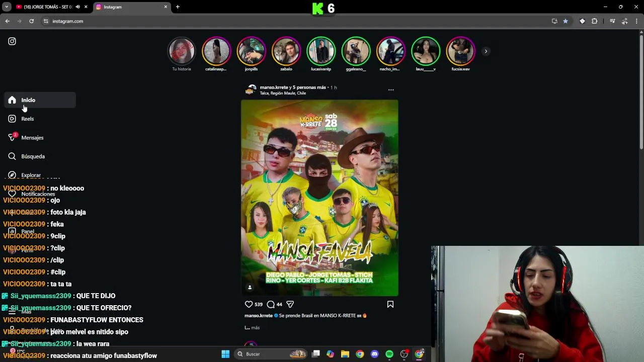Save the post with the bookmark icon
This screenshot has height=362, width=644.
(x=390, y=304)
